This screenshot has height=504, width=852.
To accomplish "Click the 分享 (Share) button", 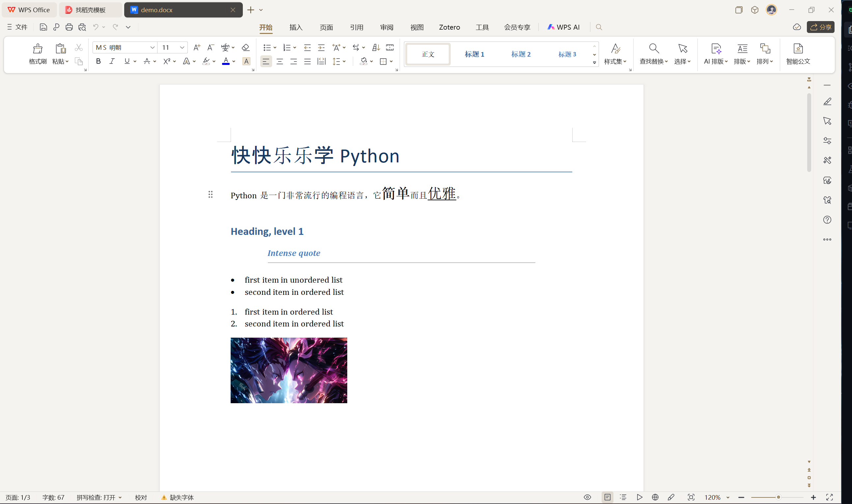I will (820, 27).
